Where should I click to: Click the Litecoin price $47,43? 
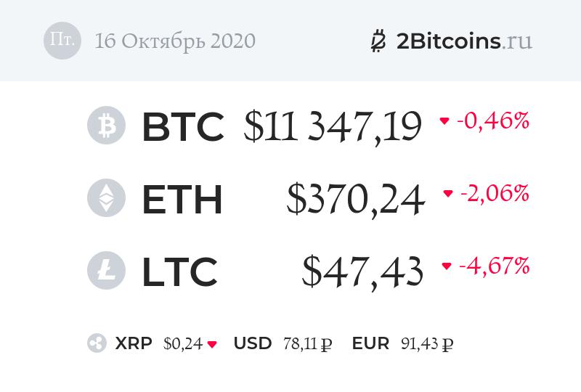(x=362, y=271)
